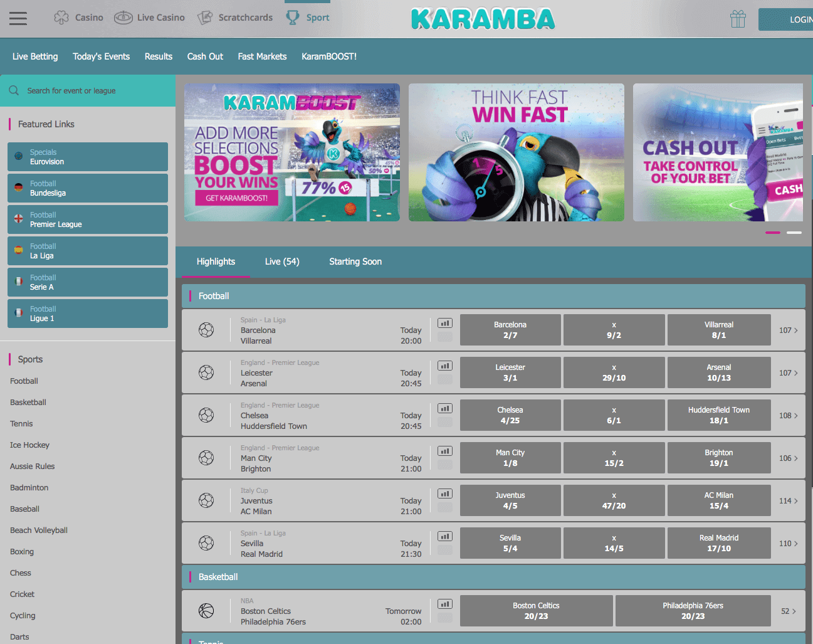Image resolution: width=813 pixels, height=644 pixels.
Task: Select first carousel slide indicator
Action: [x=773, y=233]
